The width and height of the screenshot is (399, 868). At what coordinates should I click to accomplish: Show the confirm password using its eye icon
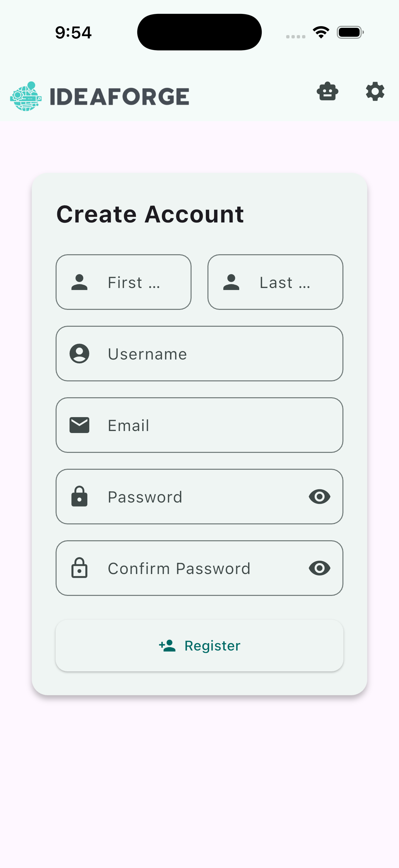(x=319, y=568)
